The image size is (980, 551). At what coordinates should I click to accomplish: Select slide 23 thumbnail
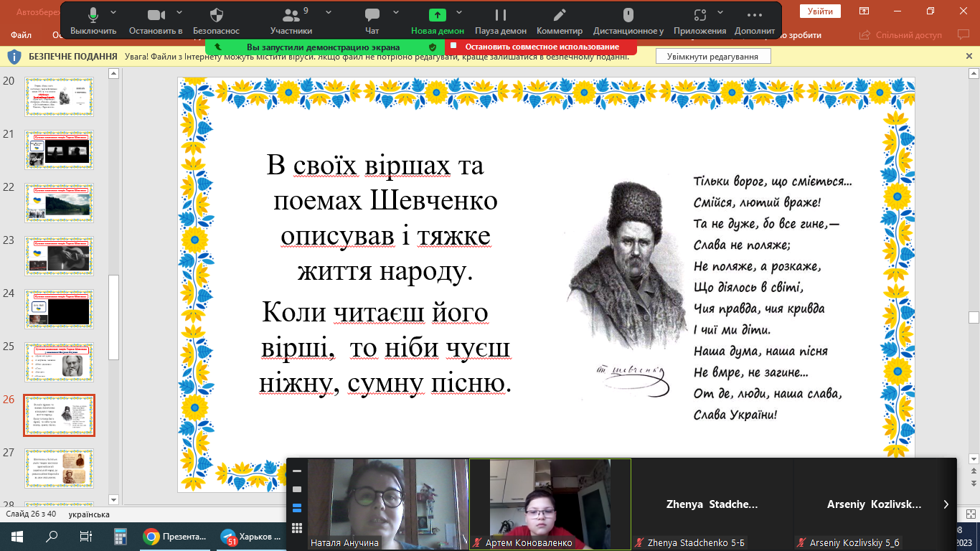(x=59, y=256)
